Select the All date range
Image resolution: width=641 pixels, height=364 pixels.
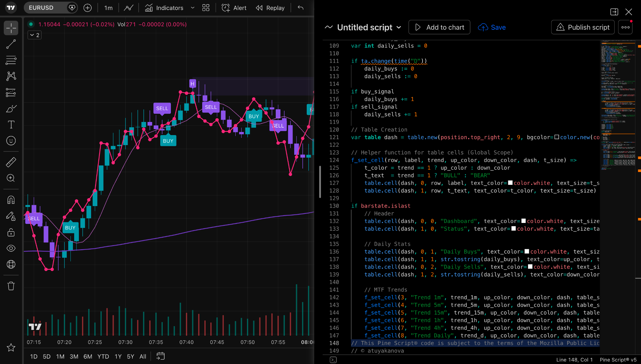point(143,356)
